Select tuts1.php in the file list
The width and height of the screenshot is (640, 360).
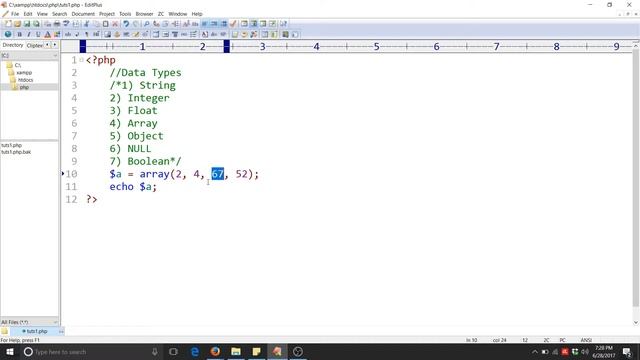click(x=11, y=145)
